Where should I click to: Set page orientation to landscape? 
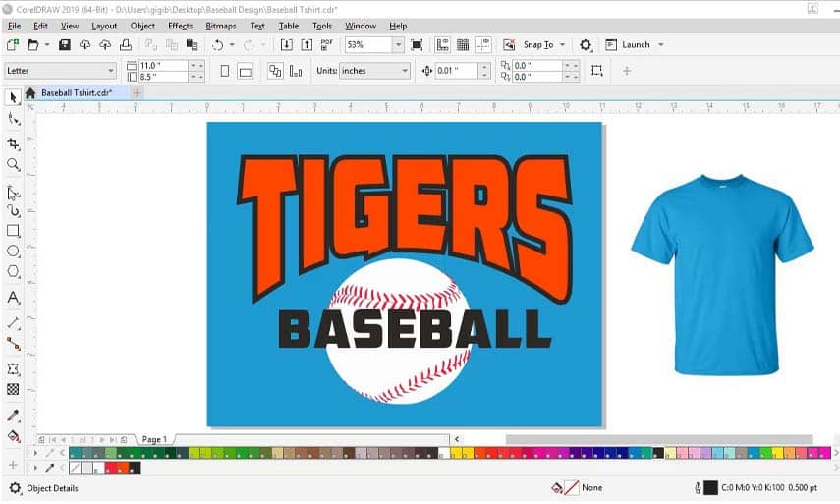point(246,71)
